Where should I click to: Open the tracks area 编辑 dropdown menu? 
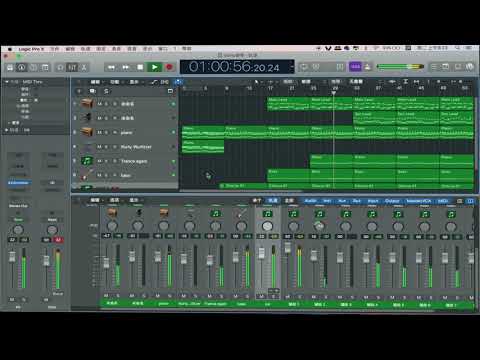96,82
